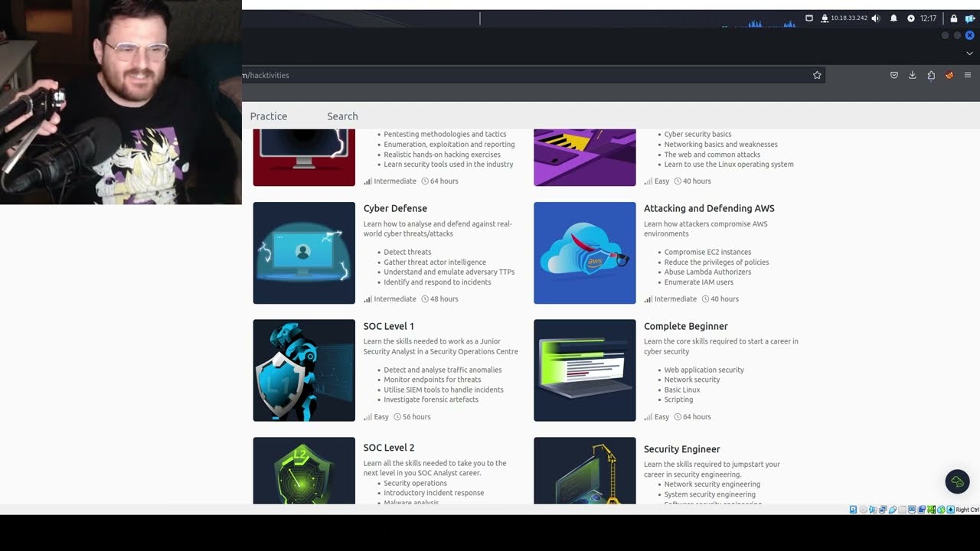Open the Attacking and Defending AWS title
Image resolution: width=980 pixels, height=551 pixels.
(709, 208)
